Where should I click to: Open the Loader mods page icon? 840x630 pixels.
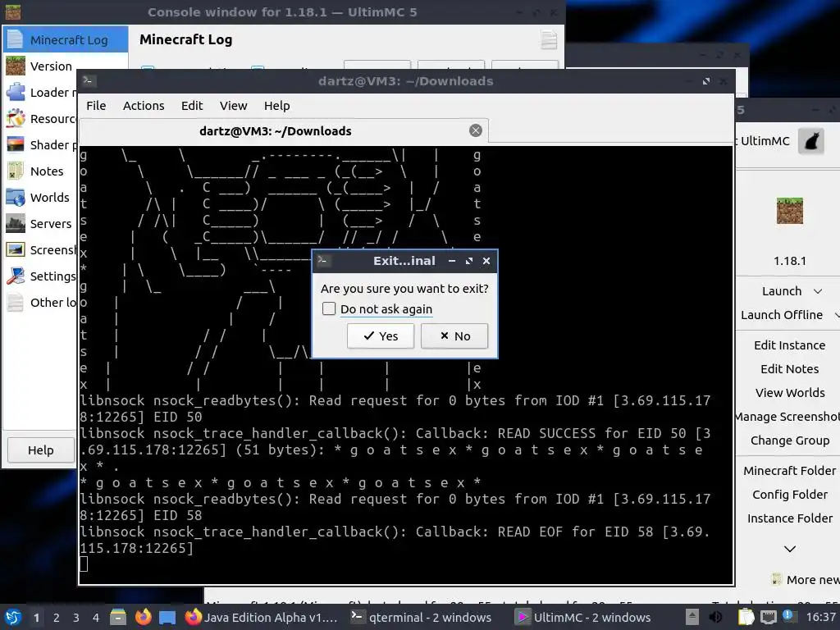click(16, 92)
